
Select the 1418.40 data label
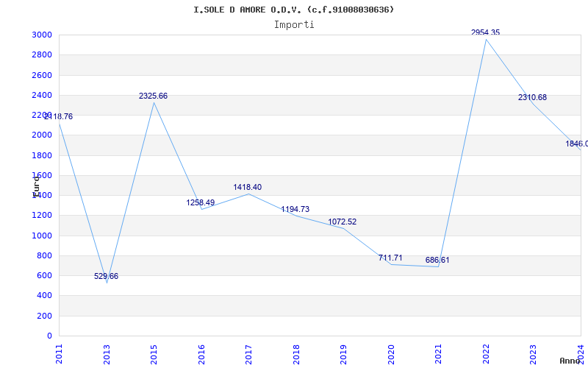[248, 187]
